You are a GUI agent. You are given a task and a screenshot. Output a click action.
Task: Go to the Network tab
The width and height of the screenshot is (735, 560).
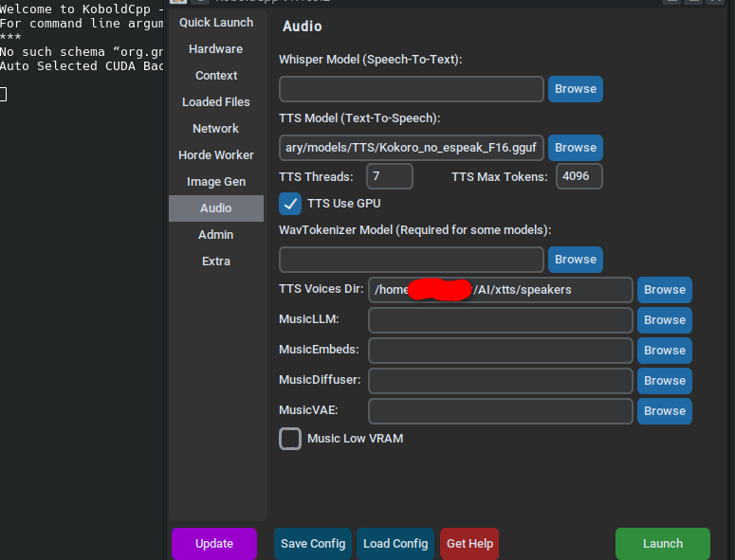point(216,129)
